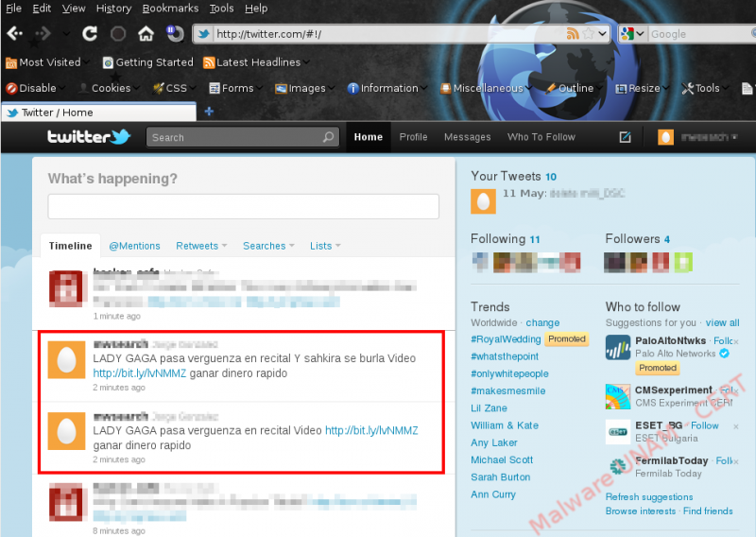
Task: Click the Getting Started bookmark
Action: pos(147,62)
